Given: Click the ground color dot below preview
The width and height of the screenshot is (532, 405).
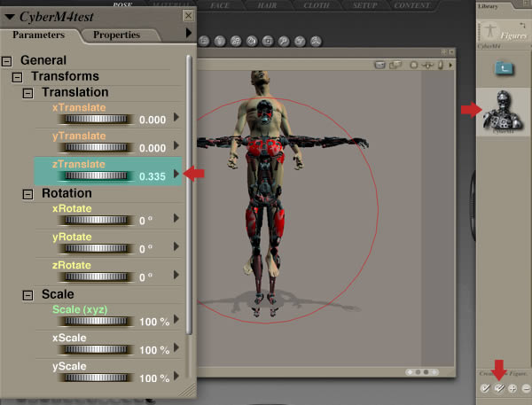Looking at the screenshot, I should [434, 372].
